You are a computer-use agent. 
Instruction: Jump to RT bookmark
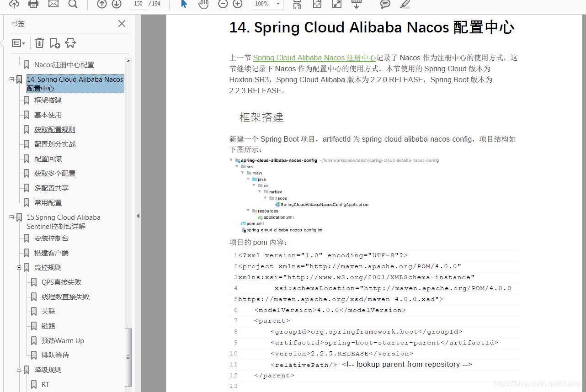tap(45, 385)
